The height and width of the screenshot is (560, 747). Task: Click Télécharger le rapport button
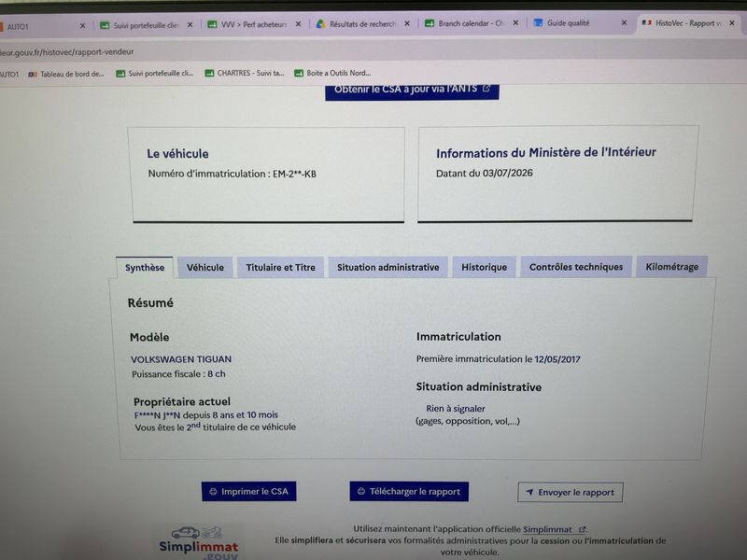point(409,492)
